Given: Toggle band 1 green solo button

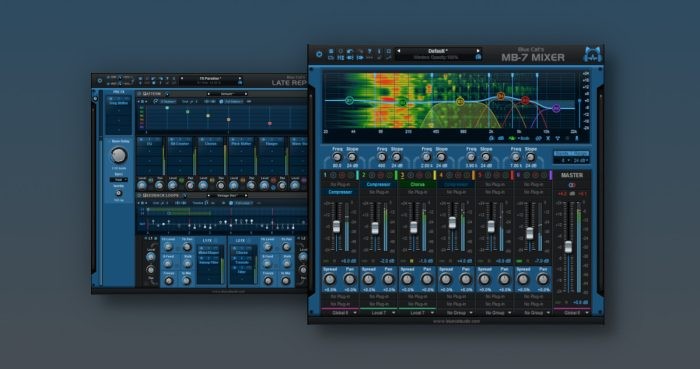Looking at the screenshot, I should [350, 175].
